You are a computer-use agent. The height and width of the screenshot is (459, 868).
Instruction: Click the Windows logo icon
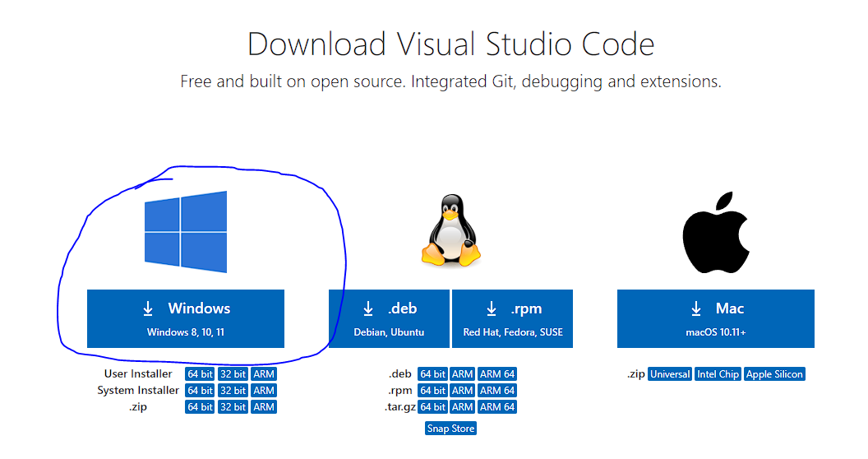pyautogui.click(x=186, y=232)
